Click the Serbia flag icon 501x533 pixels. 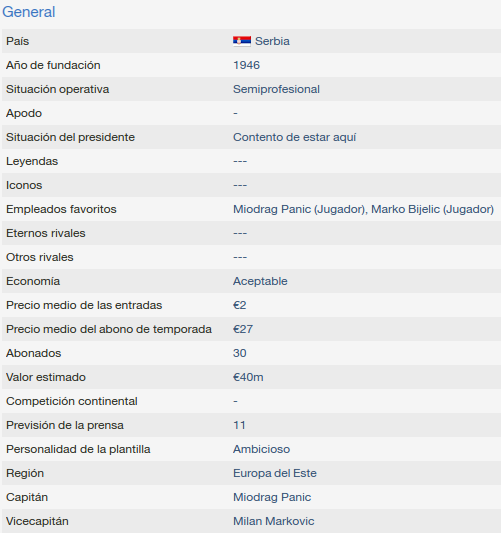(242, 41)
